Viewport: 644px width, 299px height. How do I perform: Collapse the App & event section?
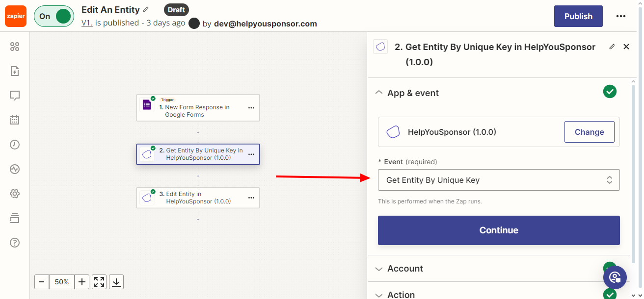(378, 93)
